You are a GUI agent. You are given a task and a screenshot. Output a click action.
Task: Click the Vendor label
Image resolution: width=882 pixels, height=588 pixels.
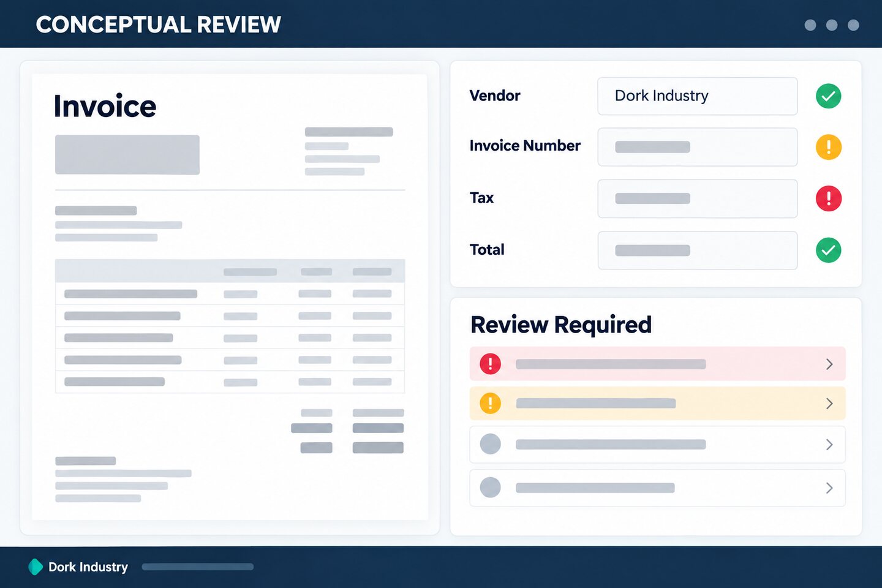coord(495,96)
